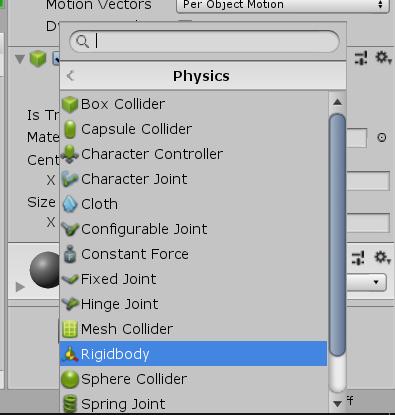
Task: Click the green Box Collider component header icon
Action: [38, 59]
